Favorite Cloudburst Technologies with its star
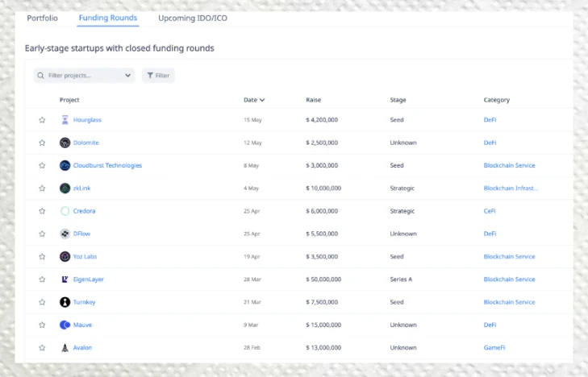588x377 pixels. pyautogui.click(x=42, y=165)
